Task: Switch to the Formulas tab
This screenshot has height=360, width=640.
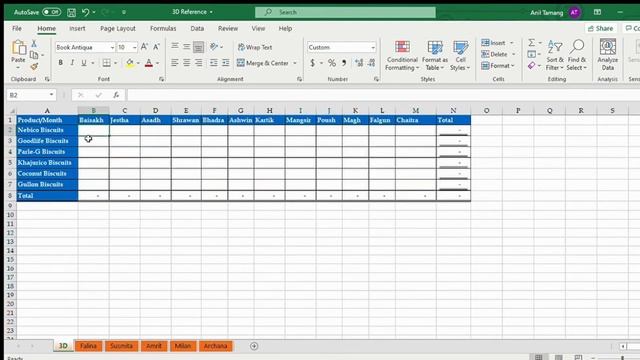Action: [163, 29]
